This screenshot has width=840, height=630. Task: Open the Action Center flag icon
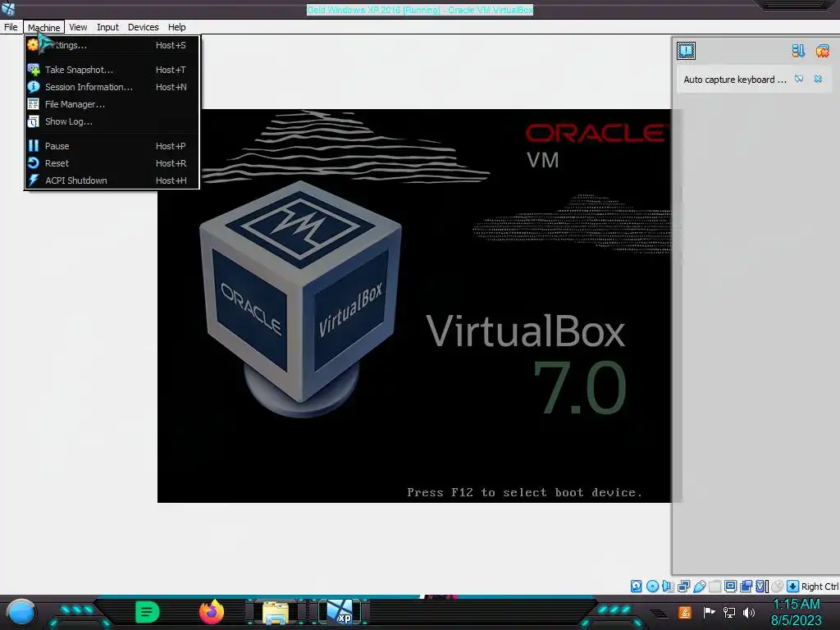tap(710, 612)
